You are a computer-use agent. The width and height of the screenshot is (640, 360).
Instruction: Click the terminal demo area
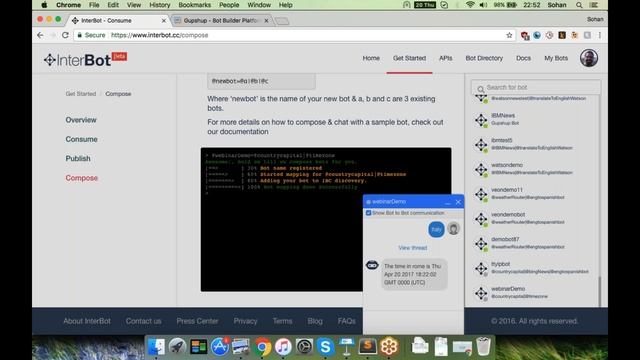click(326, 220)
